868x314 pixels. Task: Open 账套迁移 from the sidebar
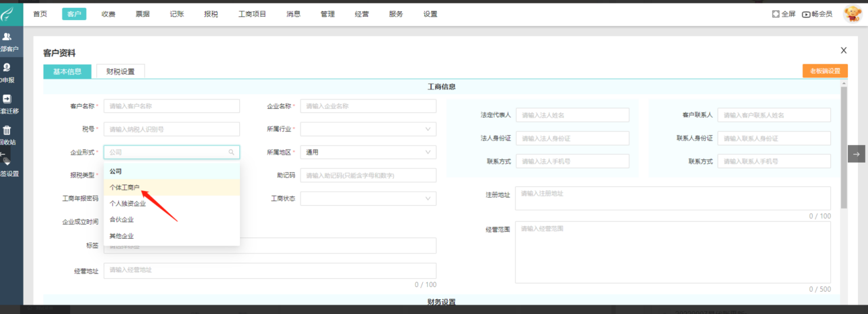(x=7, y=100)
